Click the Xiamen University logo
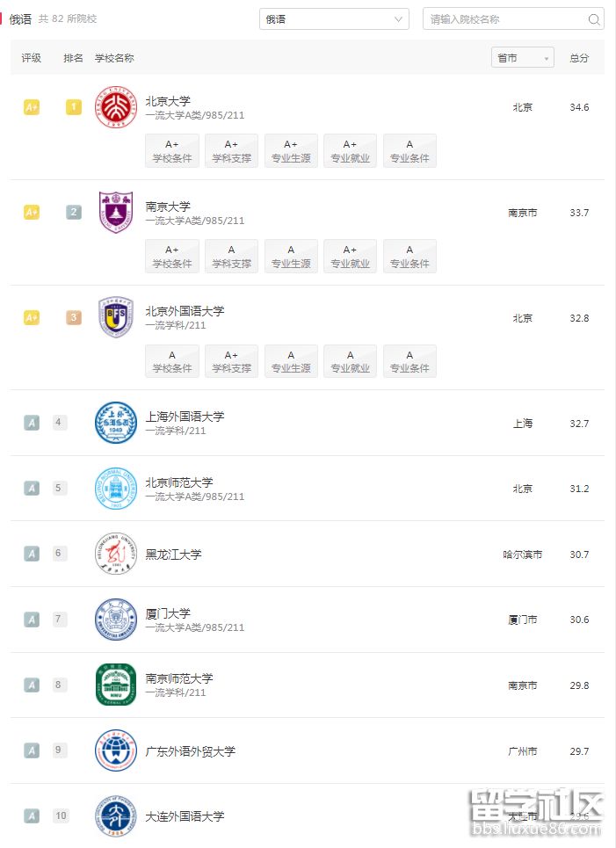Screen dimensions: 616x848 coord(116,620)
